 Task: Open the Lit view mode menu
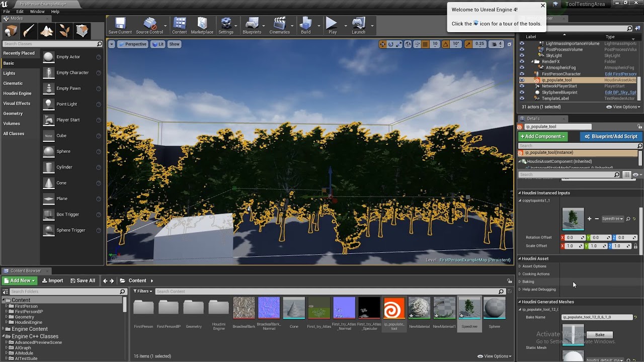[158, 44]
